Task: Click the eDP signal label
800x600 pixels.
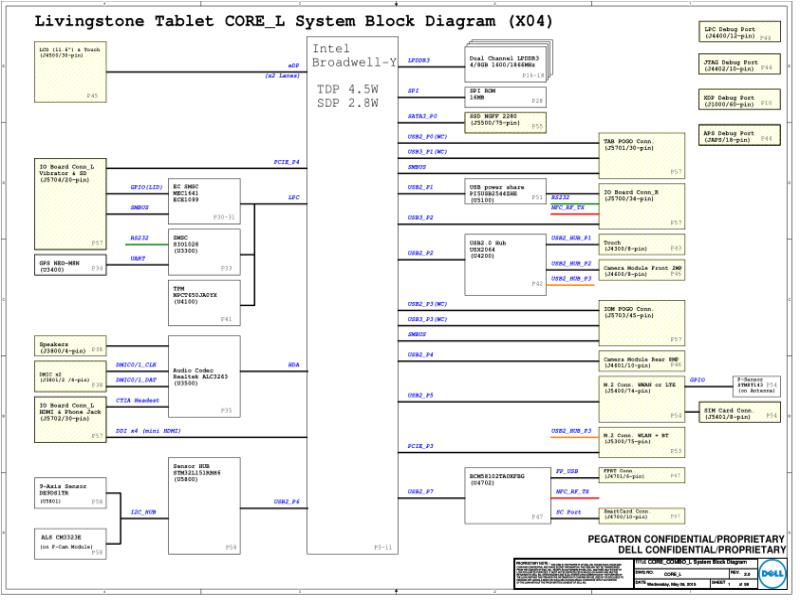Action: 293,66
